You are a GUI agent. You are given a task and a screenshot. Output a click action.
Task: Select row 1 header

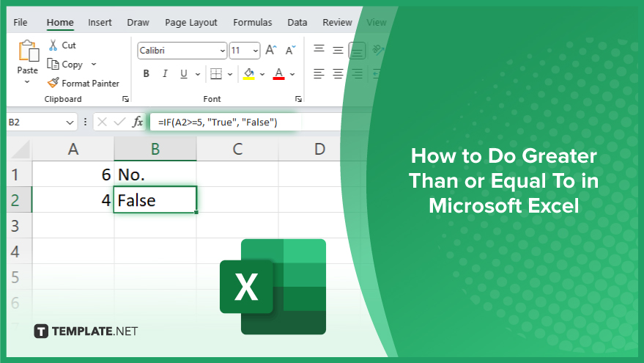point(19,175)
